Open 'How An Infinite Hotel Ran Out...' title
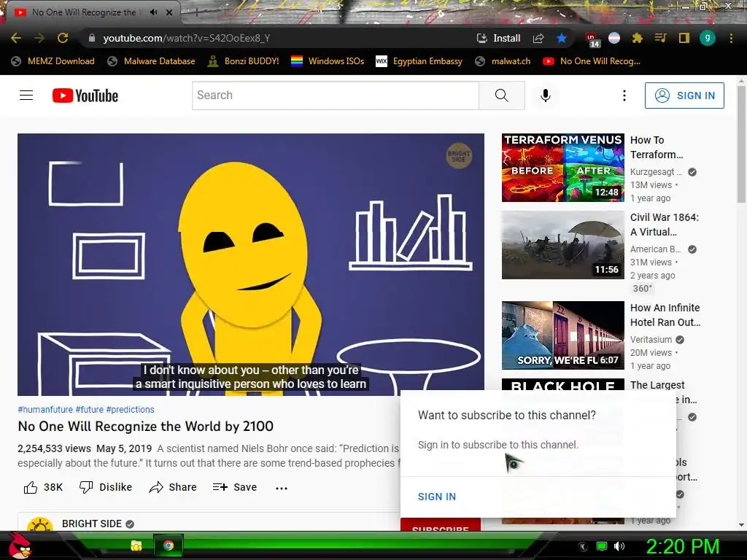The image size is (747, 560). [665, 315]
